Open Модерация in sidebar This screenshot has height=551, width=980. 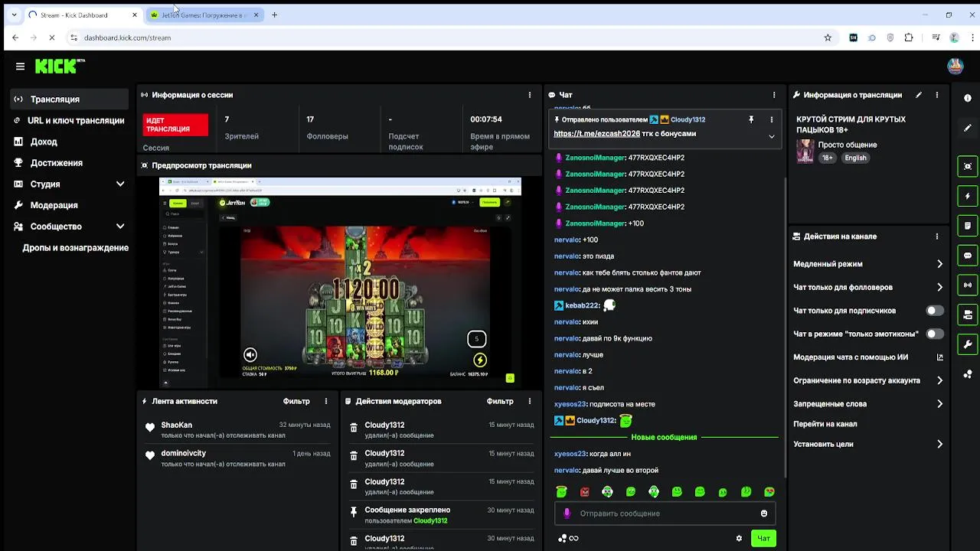70,205
